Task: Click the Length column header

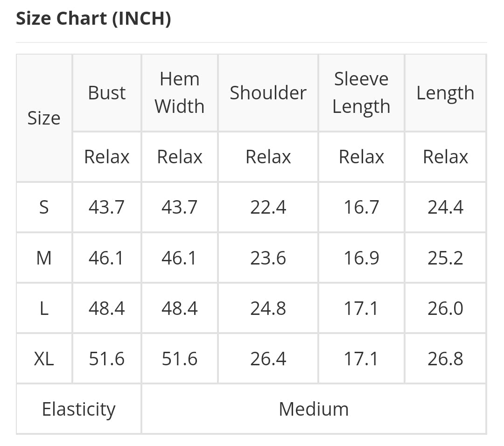Action: [x=445, y=93]
